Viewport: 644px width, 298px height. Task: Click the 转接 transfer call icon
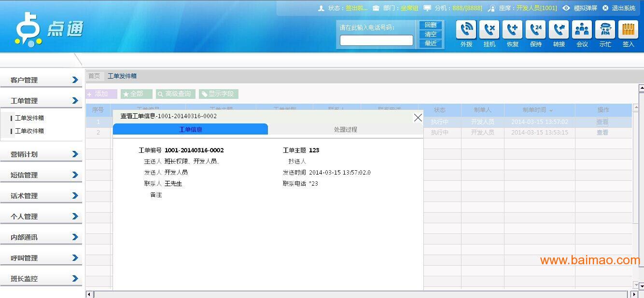559,30
